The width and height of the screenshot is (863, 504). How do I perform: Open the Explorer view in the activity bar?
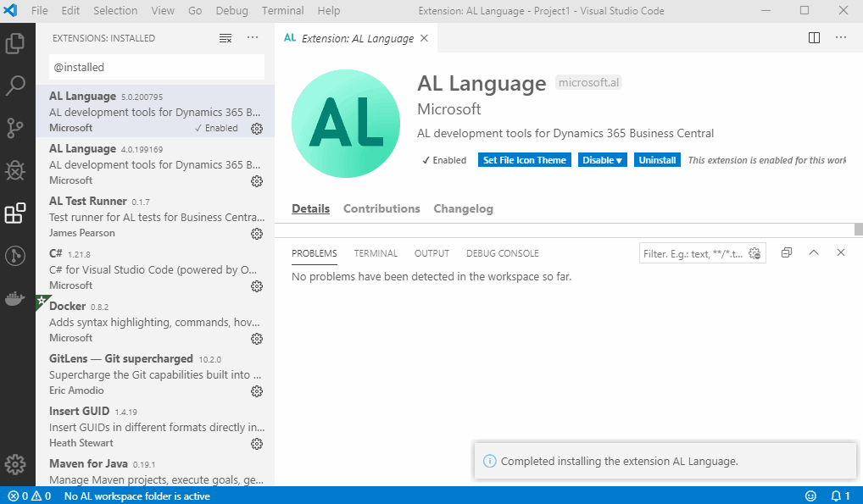point(15,42)
